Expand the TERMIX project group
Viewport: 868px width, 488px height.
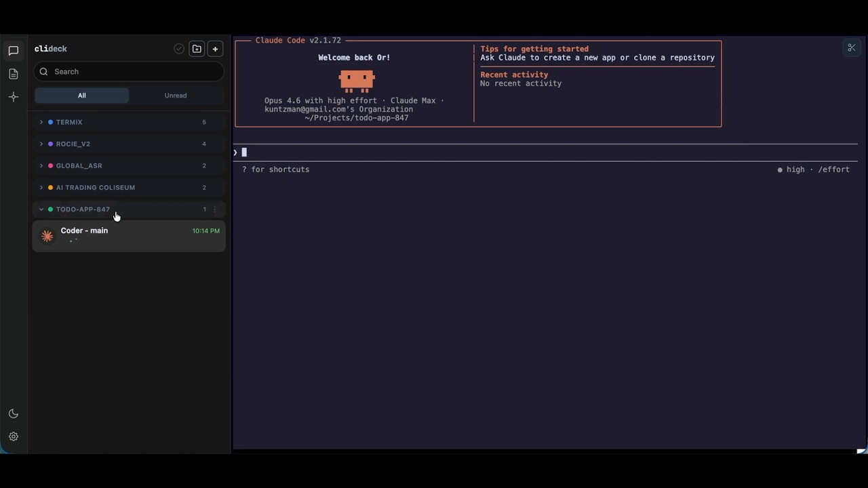click(129, 122)
